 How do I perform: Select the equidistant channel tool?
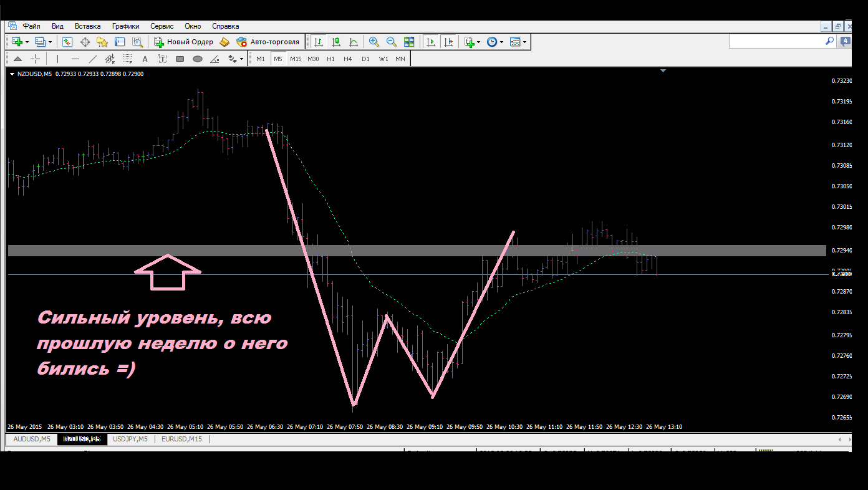tap(110, 59)
